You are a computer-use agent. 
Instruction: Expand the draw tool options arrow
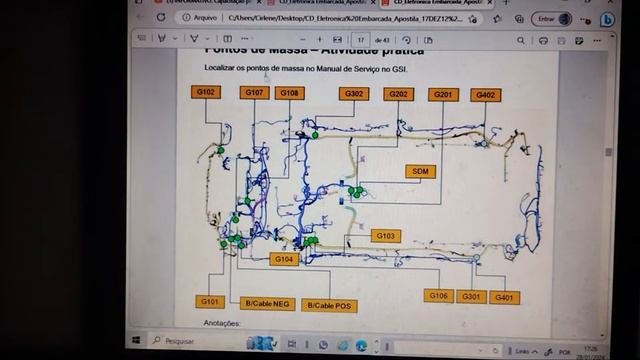pos(175,38)
